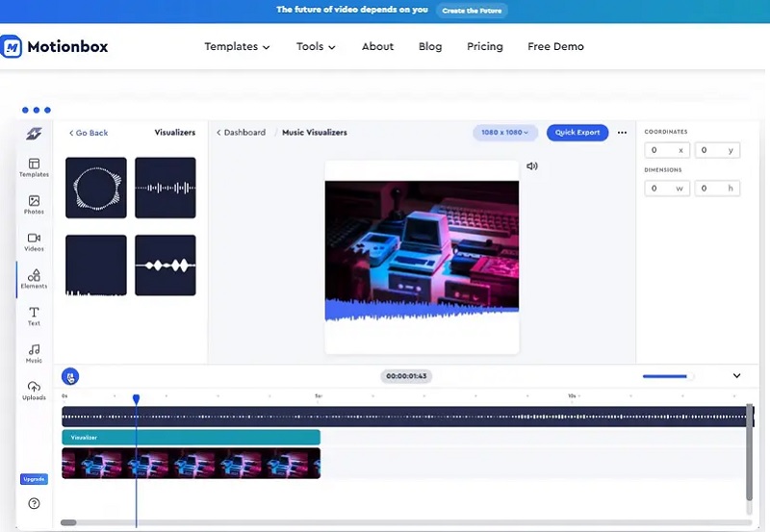The image size is (770, 532).
Task: Click the Quick Export button
Action: click(577, 133)
